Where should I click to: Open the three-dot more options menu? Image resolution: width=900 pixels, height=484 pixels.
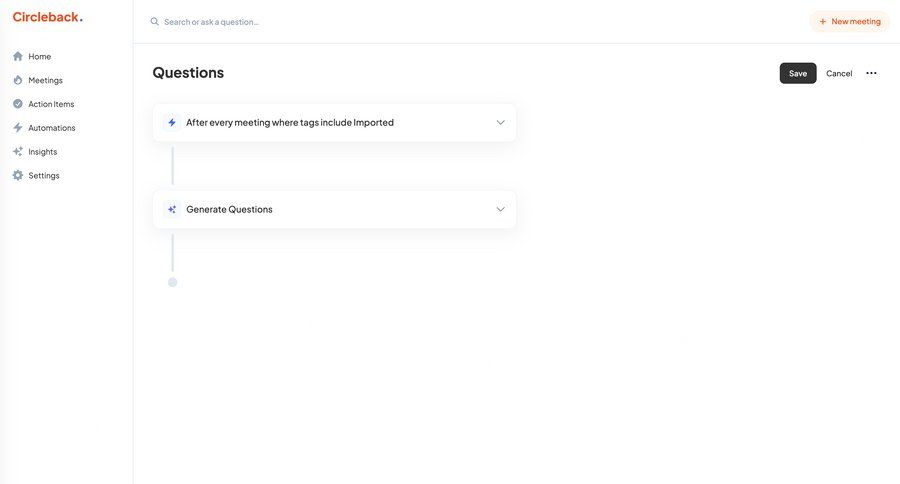[x=871, y=73]
